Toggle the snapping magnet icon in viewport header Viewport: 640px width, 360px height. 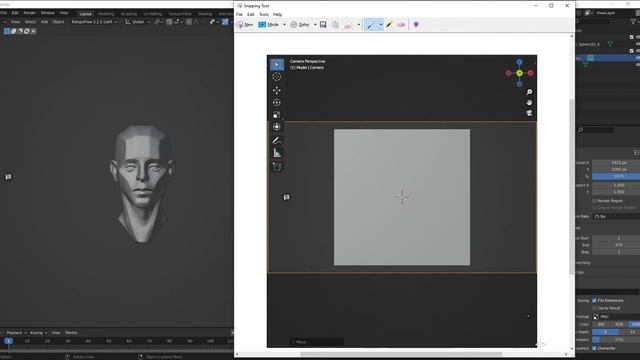(x=169, y=22)
